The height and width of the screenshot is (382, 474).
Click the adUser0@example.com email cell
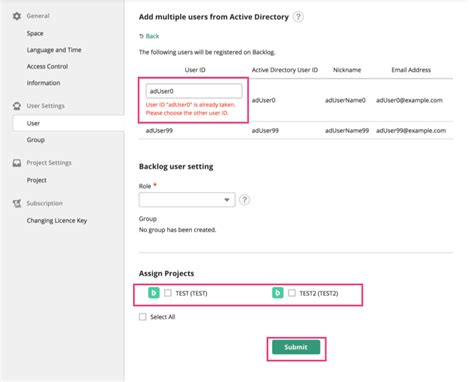click(409, 100)
